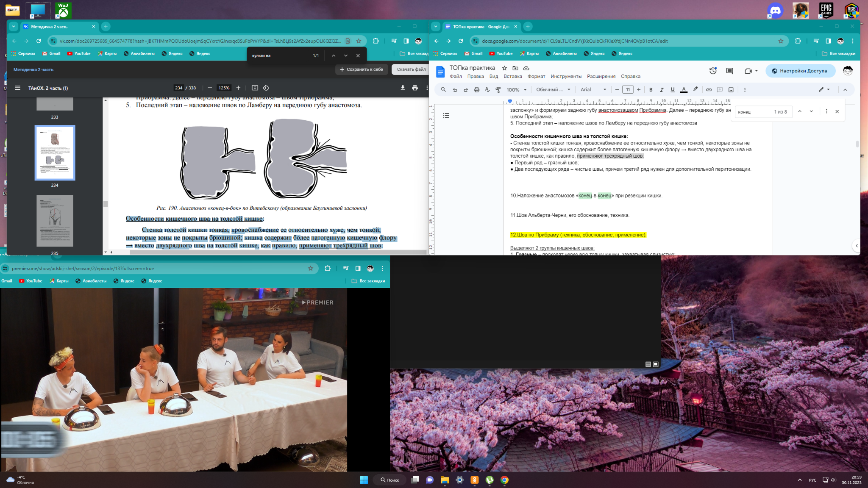Viewport: 868px width, 488px height.
Task: Insert link using Docs toolbar icon
Action: coord(709,89)
